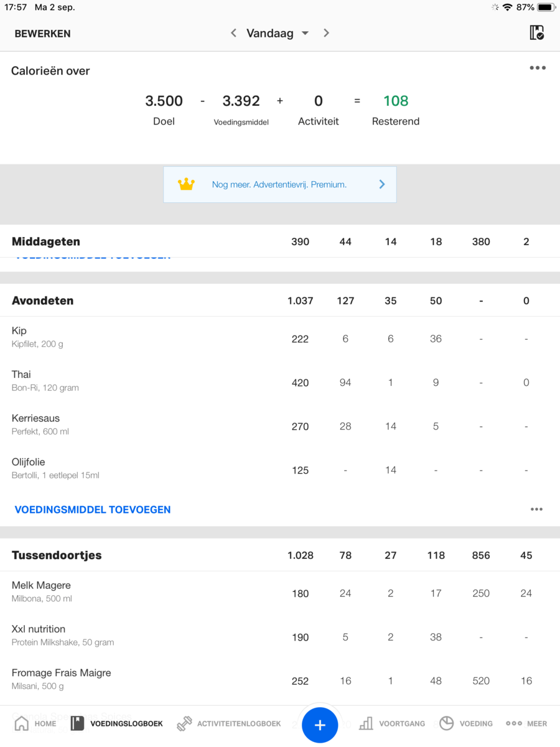Open the Melk Magere Milbona entry
Image resolution: width=560 pixels, height=747 pixels.
coord(42,591)
